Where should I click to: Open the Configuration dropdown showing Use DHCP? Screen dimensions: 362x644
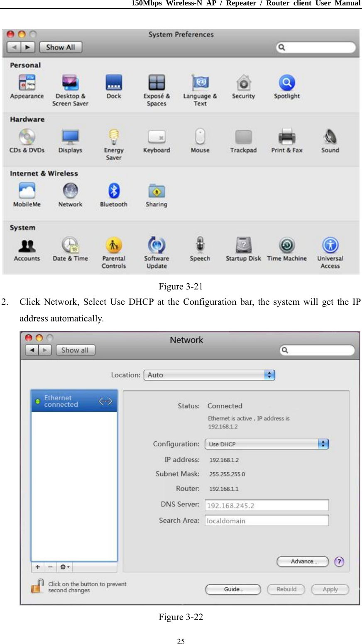tap(266, 444)
